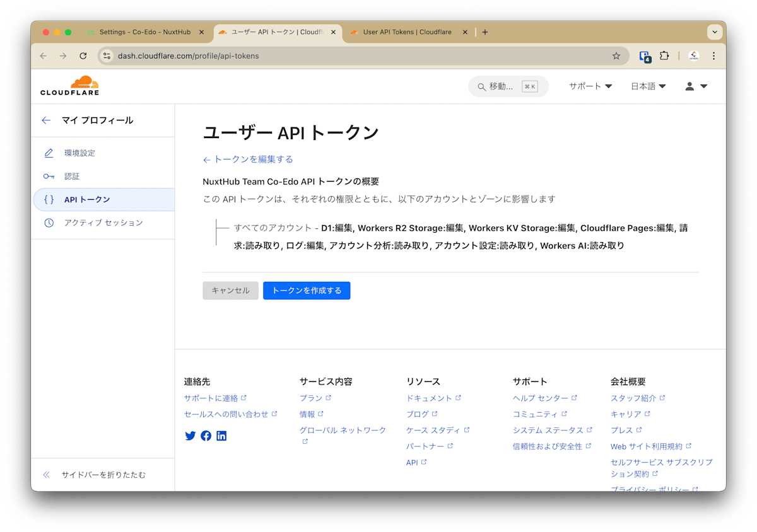Open ケース スタディ footer link
757x532 pixels.
coord(438,431)
